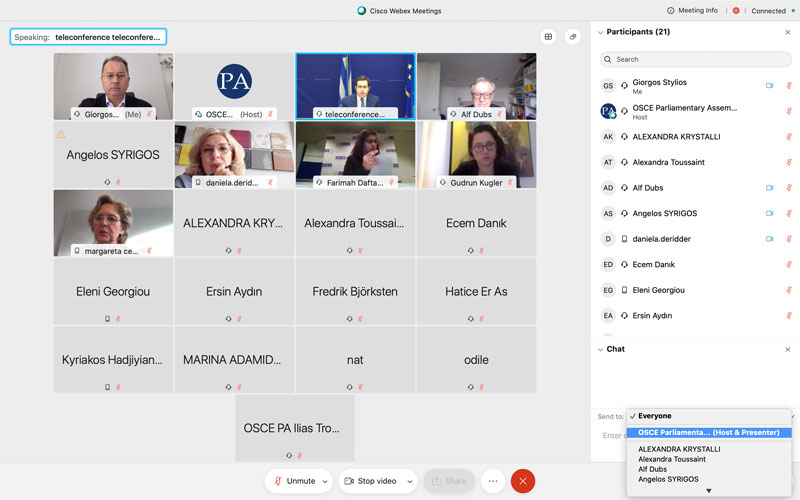Open the grid layout view options
The height and width of the screenshot is (500, 800).
click(548, 37)
